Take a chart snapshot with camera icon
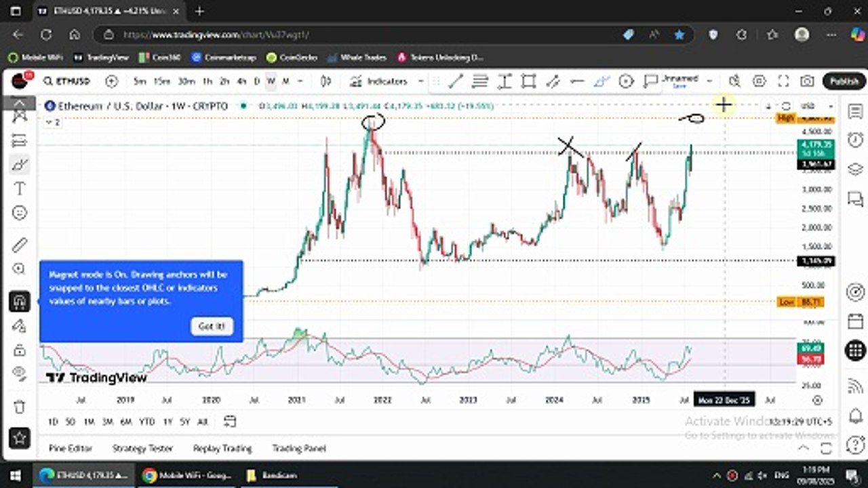Screen dimensions: 868x488 pos(807,81)
